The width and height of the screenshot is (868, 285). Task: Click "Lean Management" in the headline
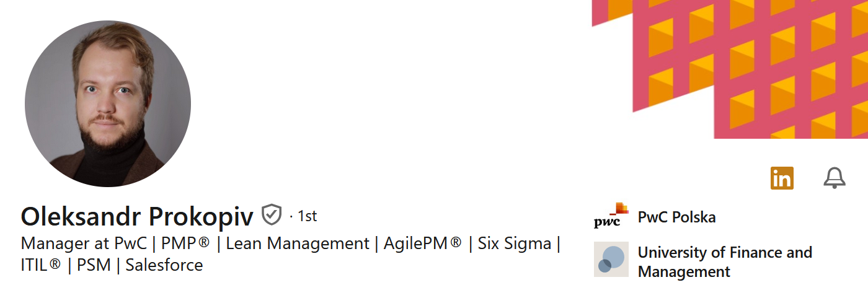(x=297, y=243)
